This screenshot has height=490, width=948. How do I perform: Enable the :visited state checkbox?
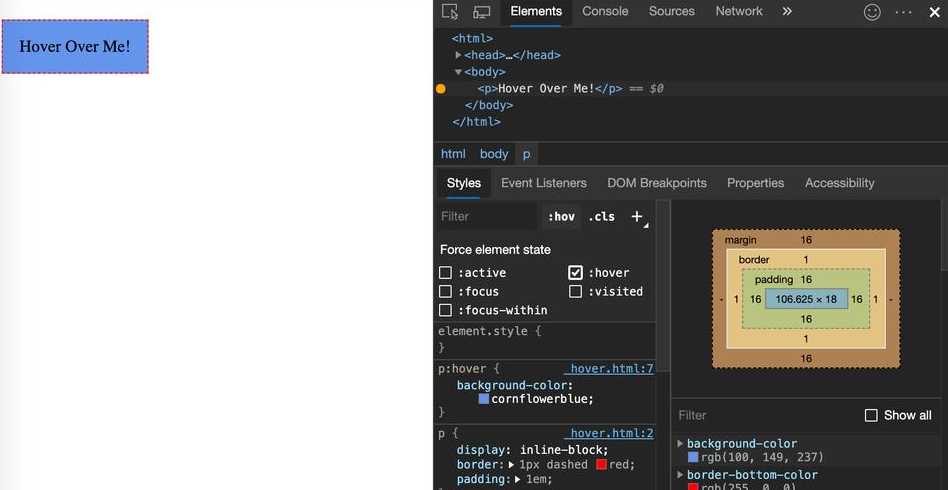(575, 292)
